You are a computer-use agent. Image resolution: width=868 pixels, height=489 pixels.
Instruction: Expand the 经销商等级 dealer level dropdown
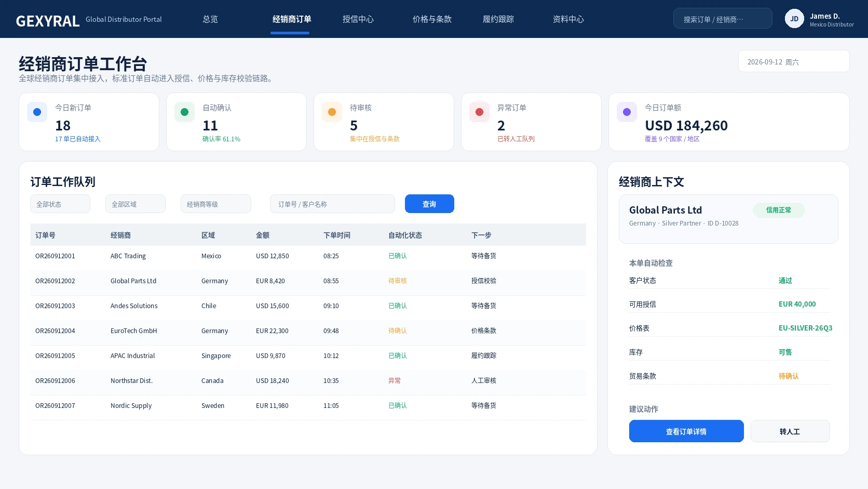pos(216,204)
